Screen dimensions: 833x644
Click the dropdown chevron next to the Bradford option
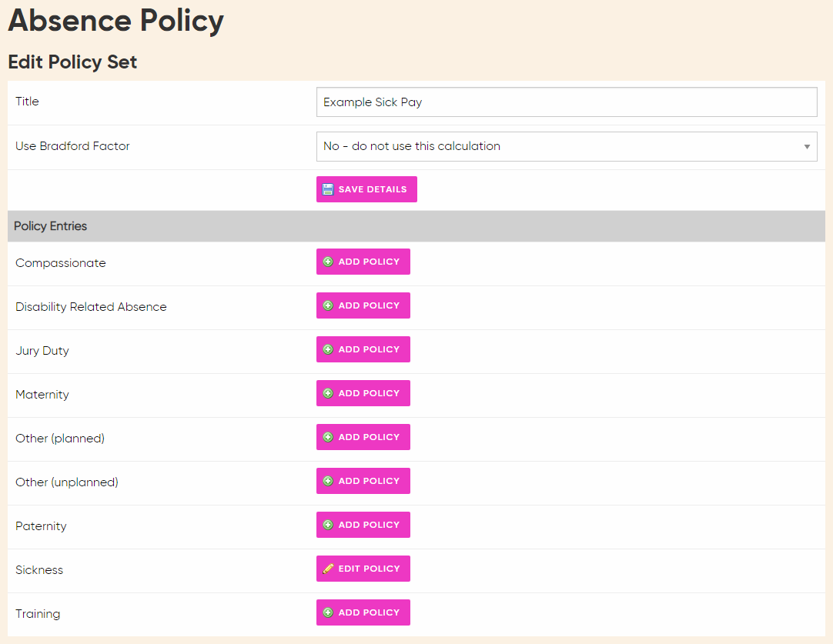[807, 146]
